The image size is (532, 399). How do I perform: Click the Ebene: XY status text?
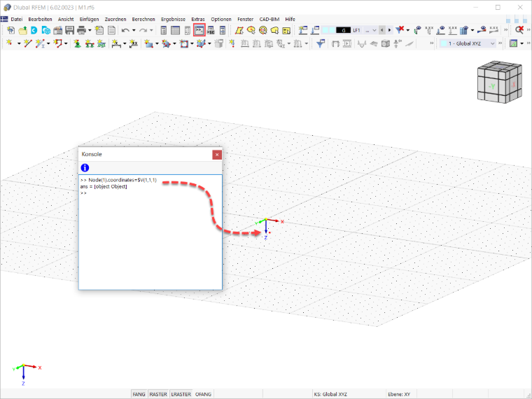(399, 394)
